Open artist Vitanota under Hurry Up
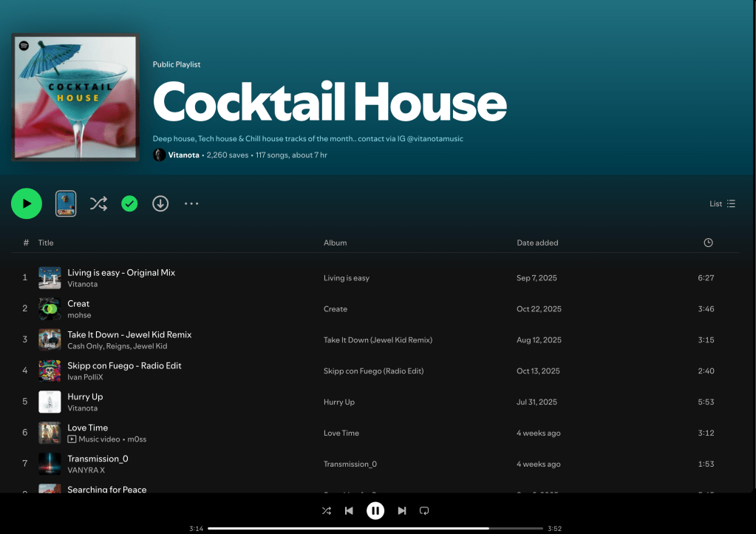The image size is (756, 534). pos(83,408)
